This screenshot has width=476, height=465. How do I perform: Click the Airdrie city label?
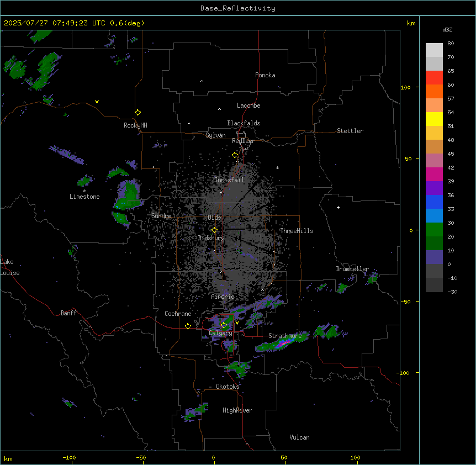pos(223,297)
